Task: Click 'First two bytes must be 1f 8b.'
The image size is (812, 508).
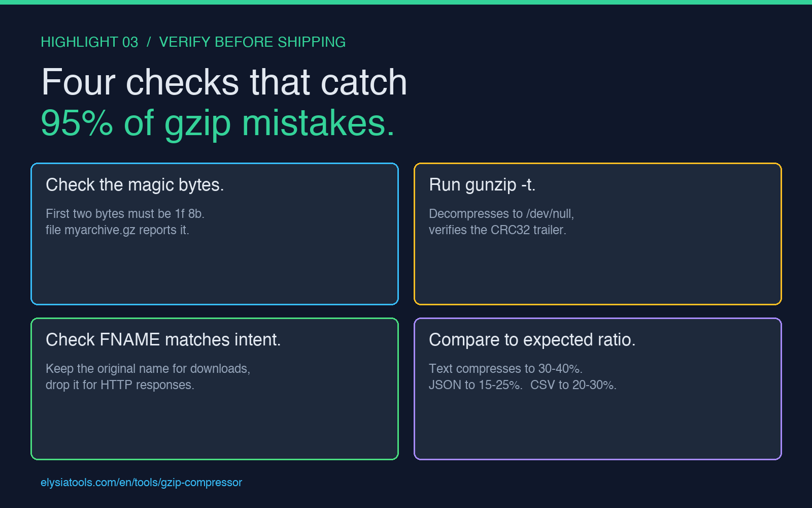Action: [125, 214]
